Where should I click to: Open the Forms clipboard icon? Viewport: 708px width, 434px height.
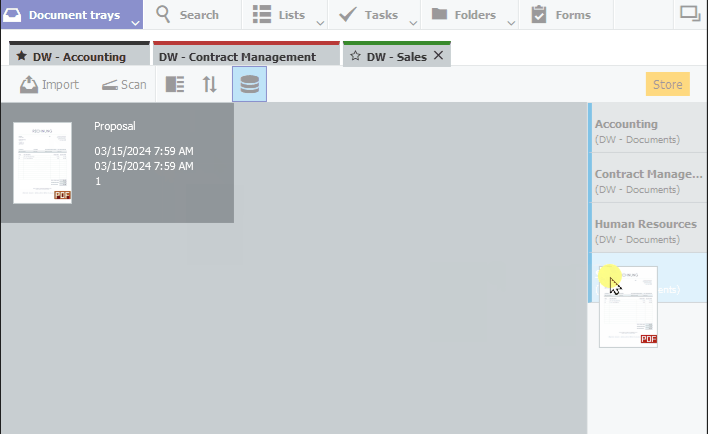[x=539, y=14]
